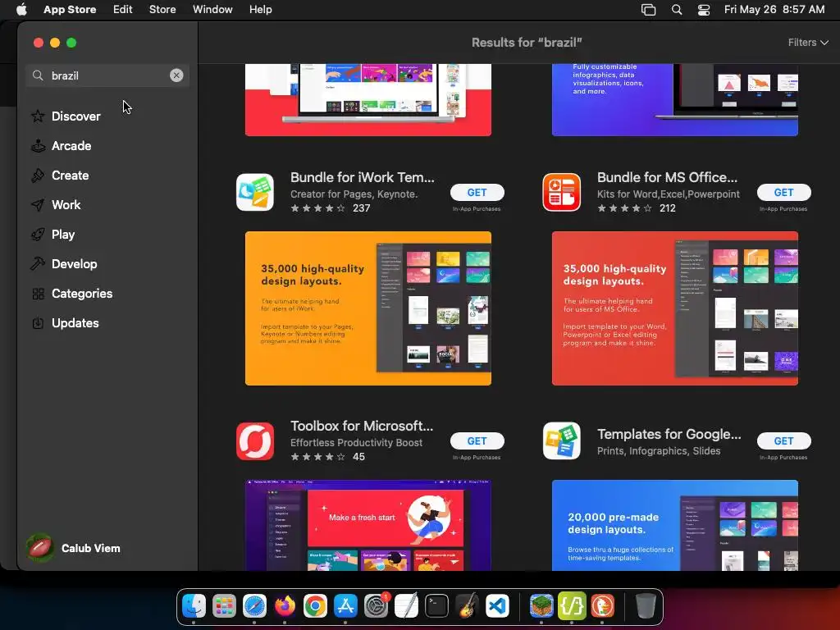This screenshot has width=840, height=630.
Task: Open the Help menu
Action: [260, 9]
